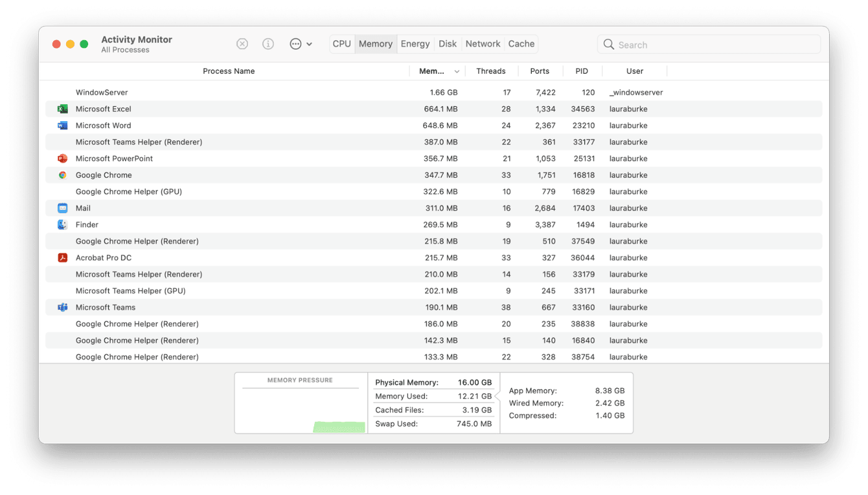
Task: Click the Microsoft Excel app icon
Action: (x=62, y=109)
